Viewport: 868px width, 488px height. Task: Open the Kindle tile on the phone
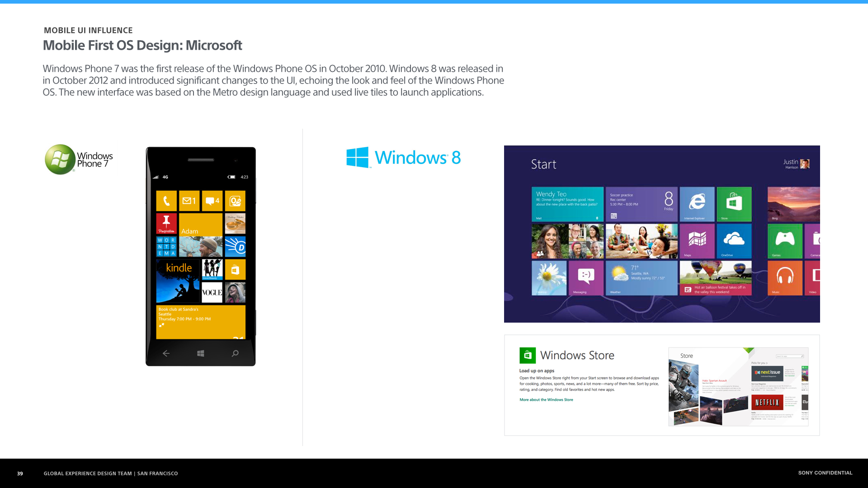(178, 281)
